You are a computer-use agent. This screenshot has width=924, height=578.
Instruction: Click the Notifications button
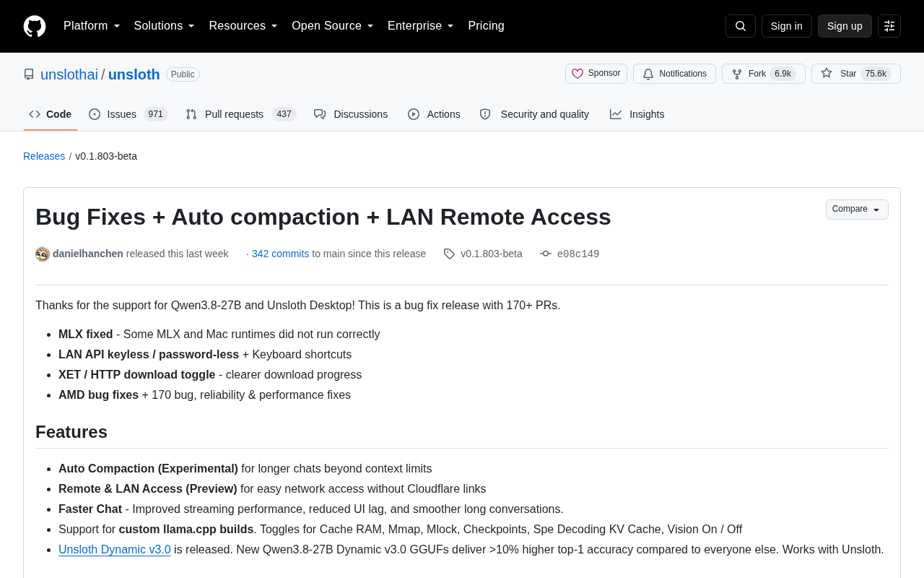point(674,74)
